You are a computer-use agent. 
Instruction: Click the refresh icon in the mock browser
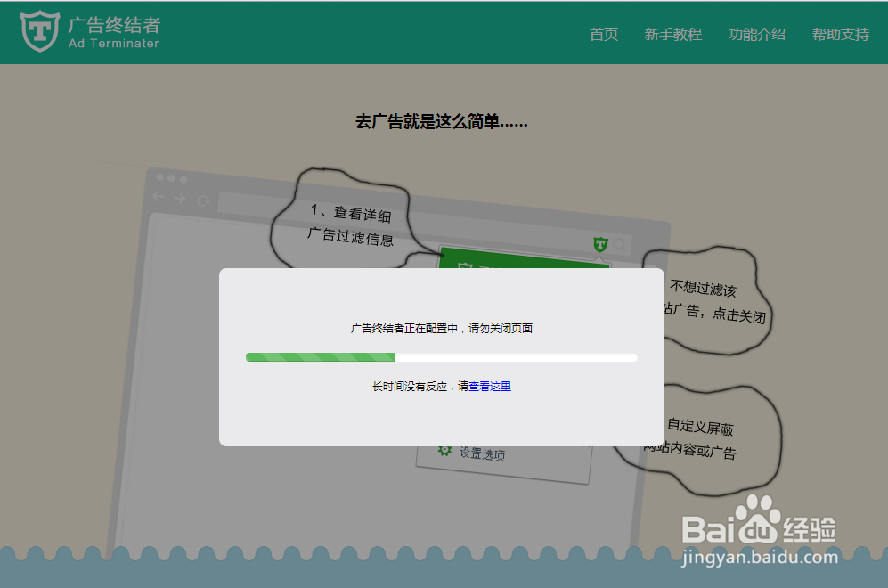coord(203,200)
